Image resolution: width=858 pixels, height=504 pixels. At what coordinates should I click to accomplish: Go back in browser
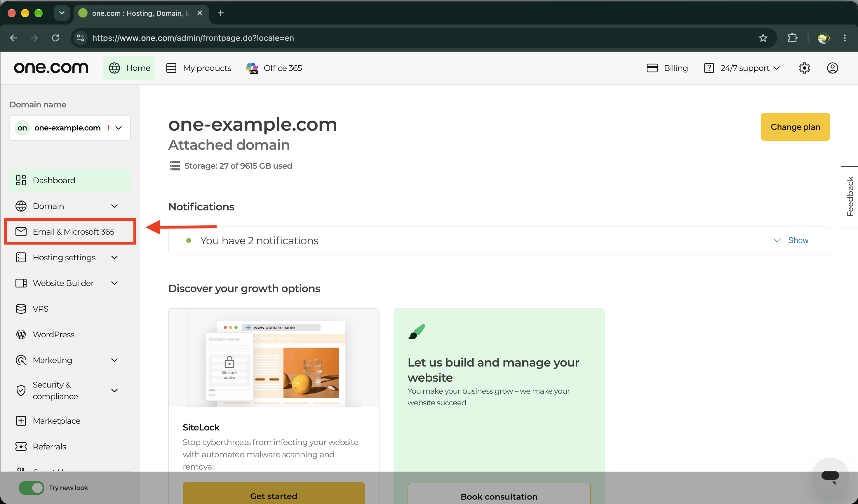coord(14,38)
